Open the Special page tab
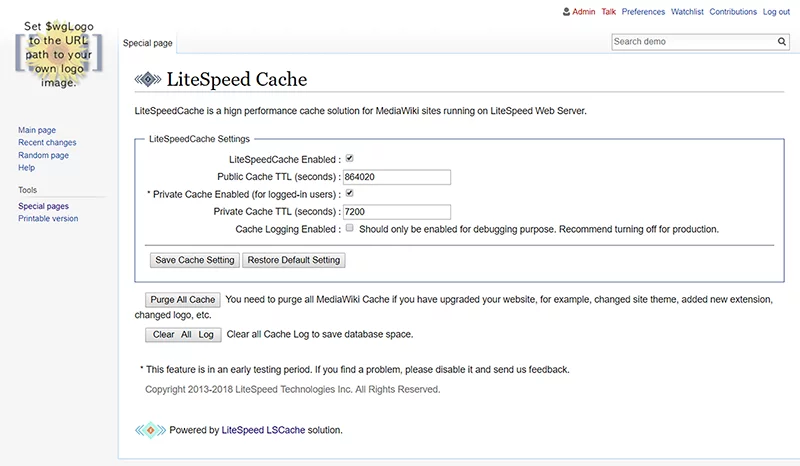800x466 pixels. coord(147,43)
